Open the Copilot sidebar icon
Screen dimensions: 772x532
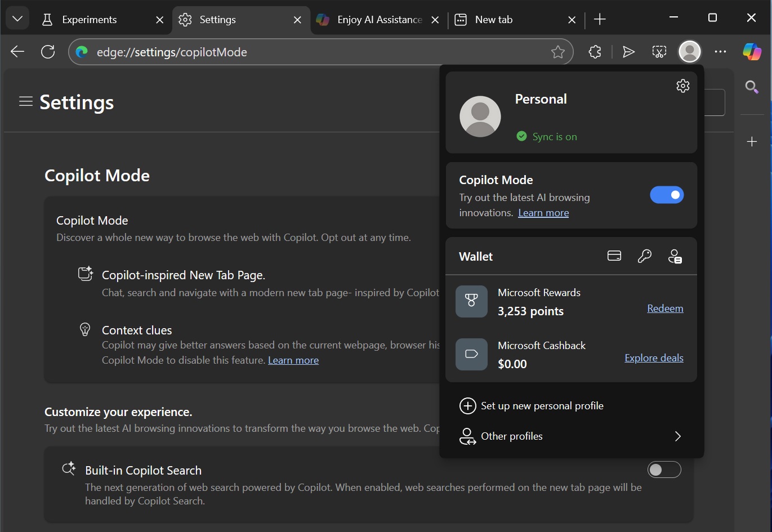coord(752,52)
